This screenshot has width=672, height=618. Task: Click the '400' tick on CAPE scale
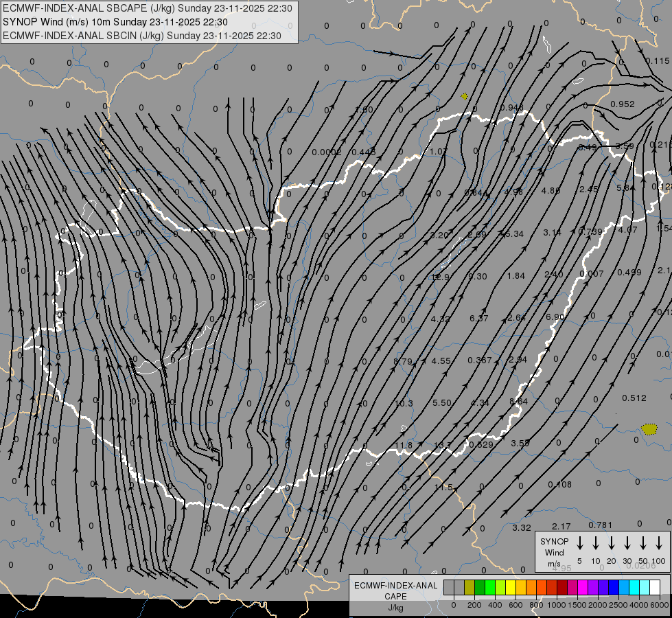[x=495, y=605]
